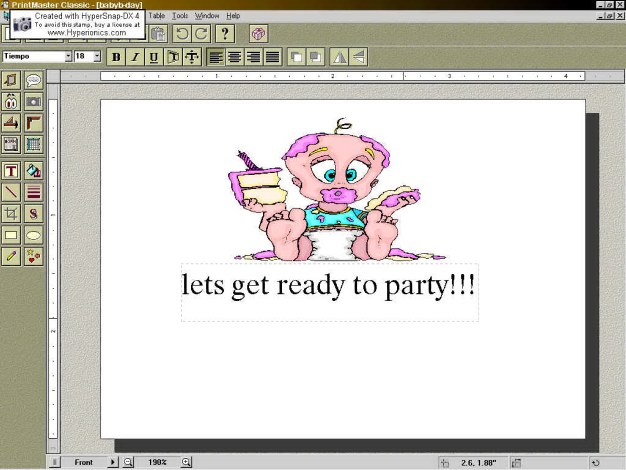This screenshot has height=470, width=626.
Task: Select the ellipse shape tool
Action: pyautogui.click(x=34, y=235)
